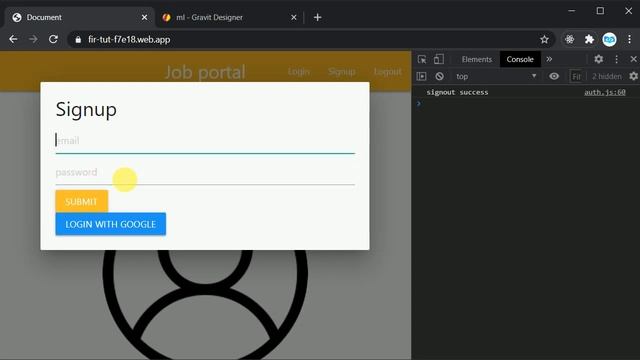
Task: Focus the console Filter field
Action: tap(577, 76)
